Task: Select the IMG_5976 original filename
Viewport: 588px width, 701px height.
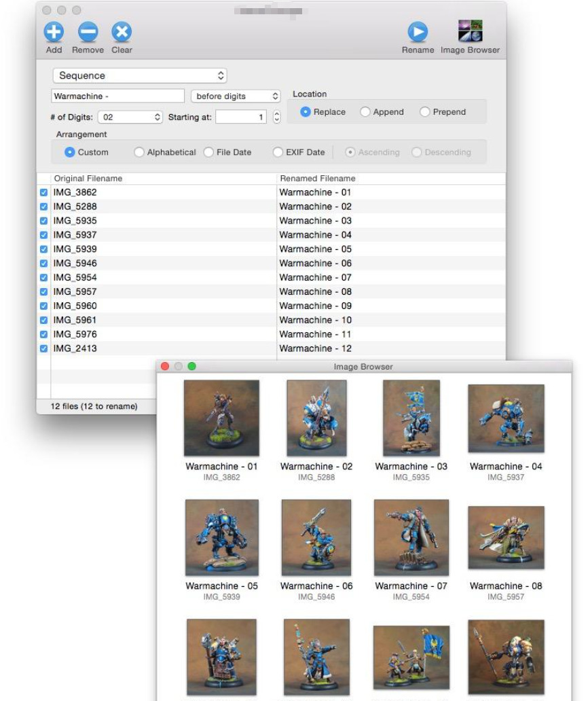Action: pos(75,334)
